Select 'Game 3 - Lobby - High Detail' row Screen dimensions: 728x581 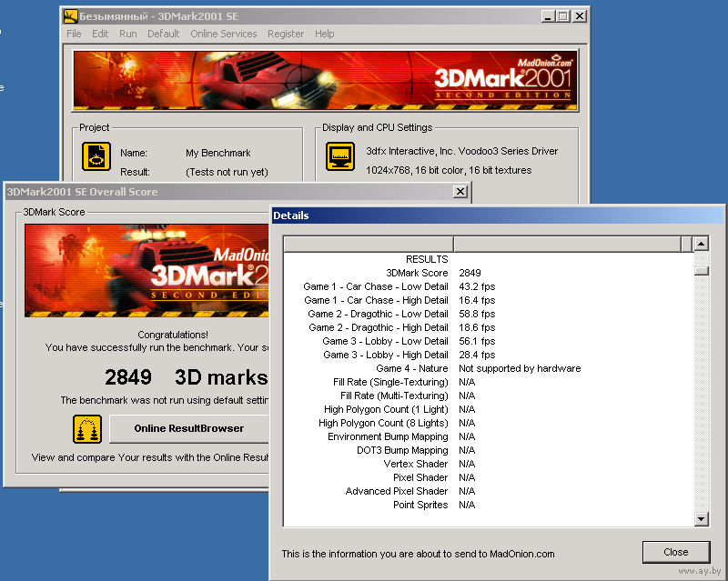(489, 355)
